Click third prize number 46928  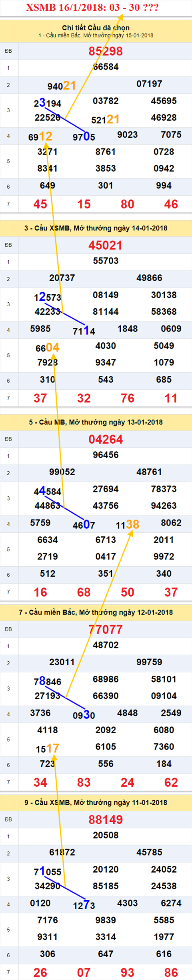click(x=164, y=118)
